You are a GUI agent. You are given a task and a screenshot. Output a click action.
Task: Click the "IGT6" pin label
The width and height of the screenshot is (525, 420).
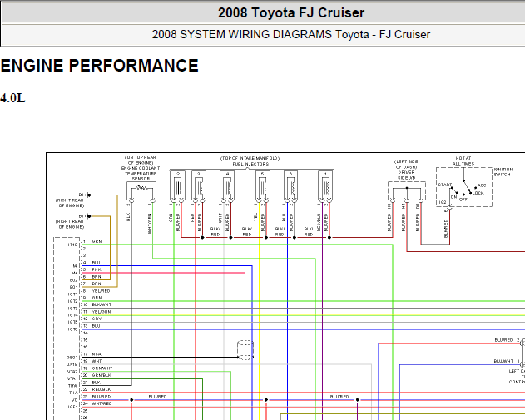[x=72, y=329]
